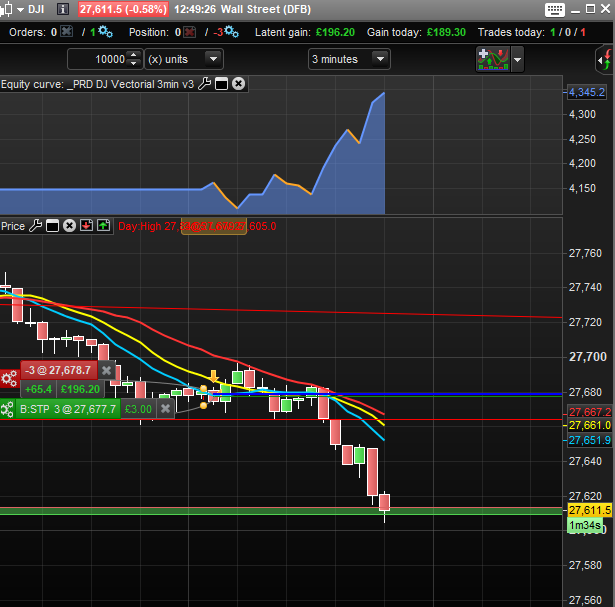Viewport: 615px width, 607px height.
Task: Open the candlestick chart style icon
Action: pyautogui.click(x=6, y=9)
